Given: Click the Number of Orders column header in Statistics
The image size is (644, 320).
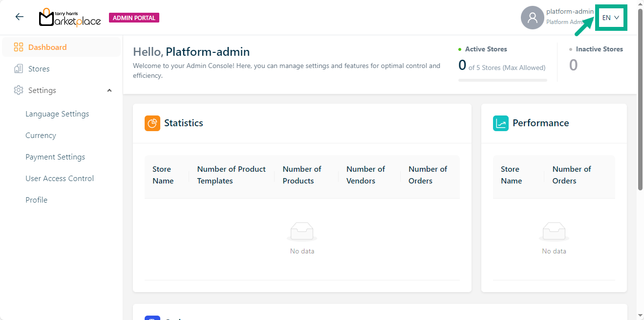Looking at the screenshot, I should pyautogui.click(x=428, y=175).
